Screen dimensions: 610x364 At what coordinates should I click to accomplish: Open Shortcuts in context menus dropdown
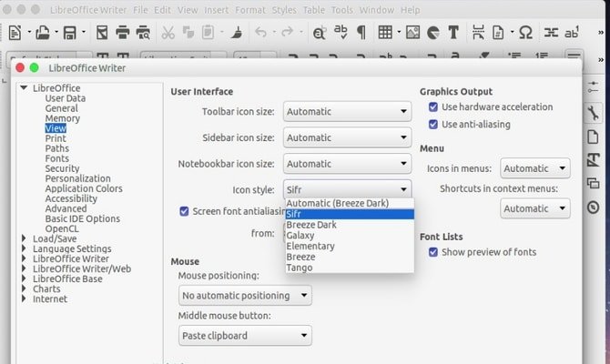[x=535, y=208]
